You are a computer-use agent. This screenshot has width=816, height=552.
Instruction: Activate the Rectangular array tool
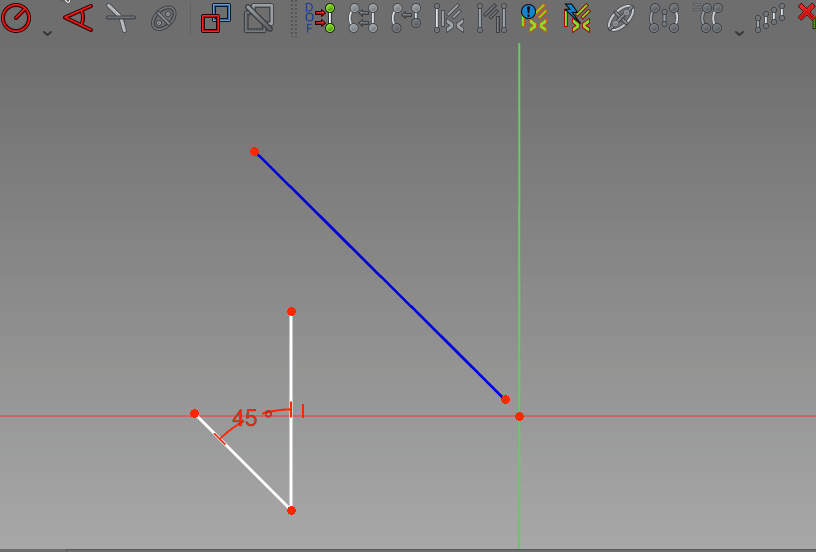click(769, 17)
